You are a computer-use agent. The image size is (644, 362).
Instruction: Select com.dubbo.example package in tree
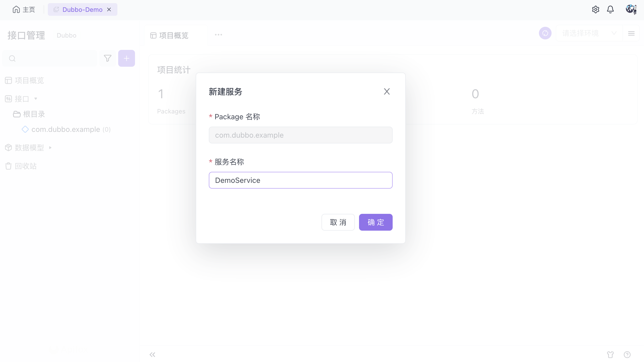66,130
